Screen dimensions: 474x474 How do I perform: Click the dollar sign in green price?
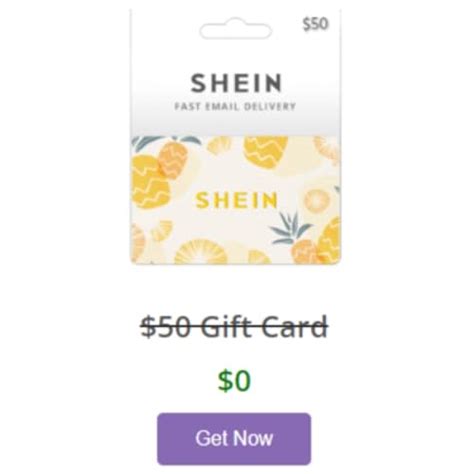(x=225, y=381)
